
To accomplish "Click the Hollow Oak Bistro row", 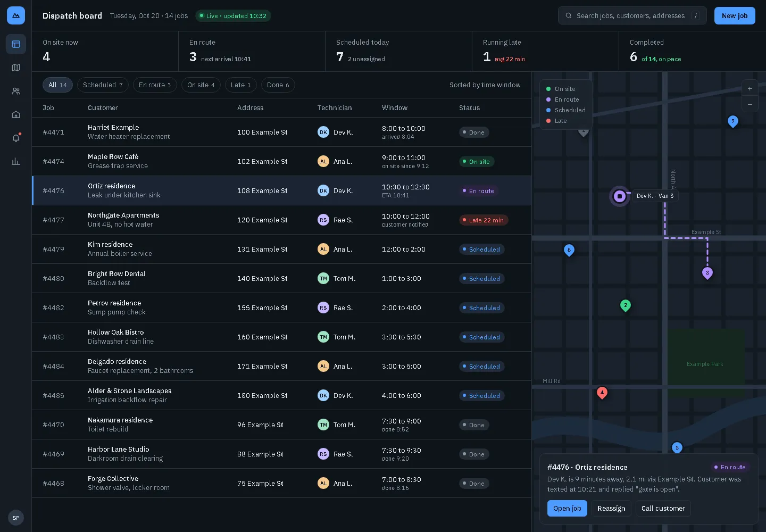I will click(x=281, y=337).
